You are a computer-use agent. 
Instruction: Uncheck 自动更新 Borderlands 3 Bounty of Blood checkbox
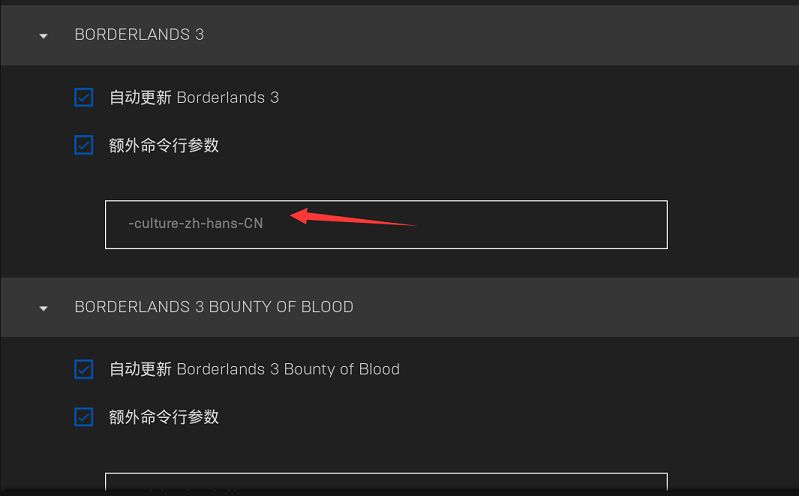click(84, 370)
